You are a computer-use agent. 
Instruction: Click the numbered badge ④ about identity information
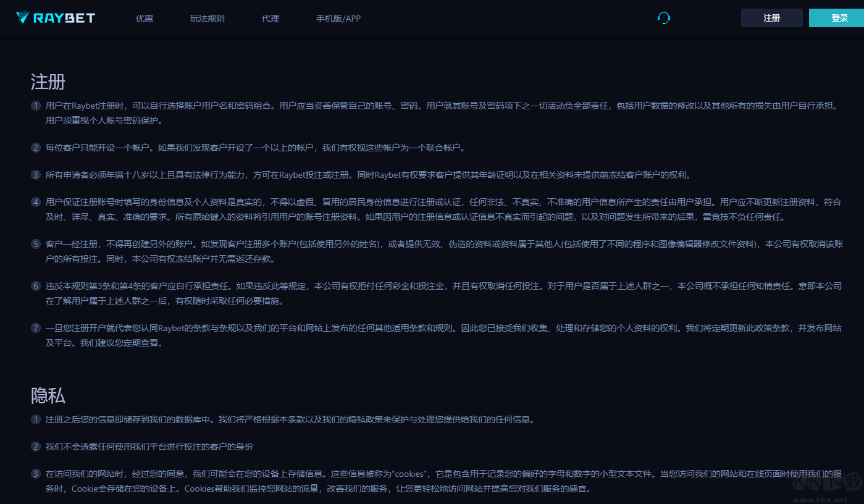35,202
